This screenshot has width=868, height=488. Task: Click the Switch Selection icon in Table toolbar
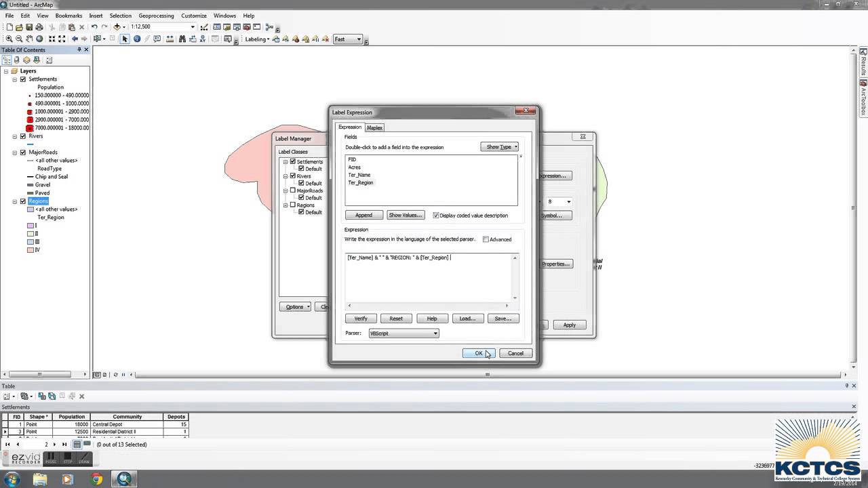coord(52,396)
